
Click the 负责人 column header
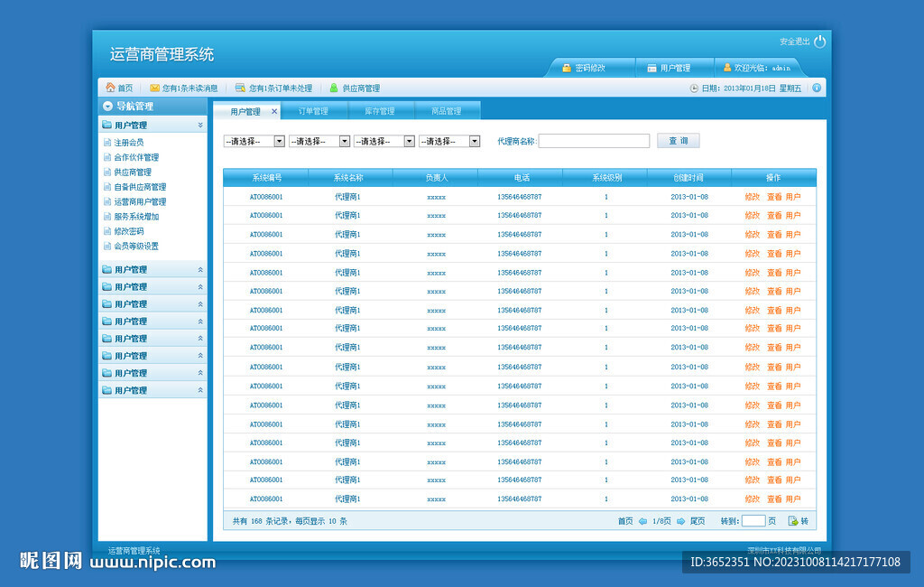[x=436, y=178]
